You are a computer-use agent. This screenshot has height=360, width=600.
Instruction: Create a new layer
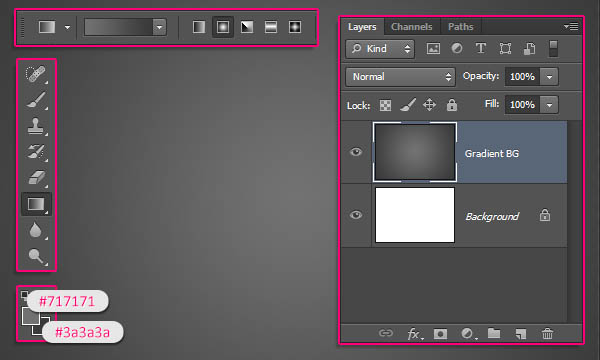521,334
